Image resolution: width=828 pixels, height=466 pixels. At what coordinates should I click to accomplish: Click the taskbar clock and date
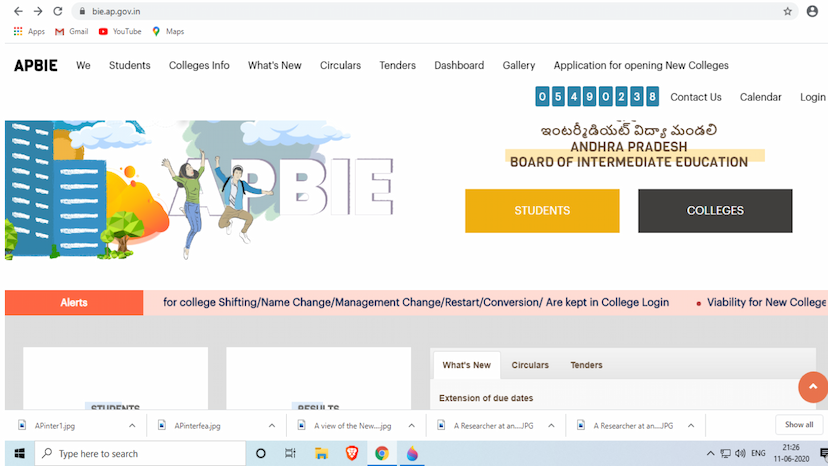(x=791, y=453)
